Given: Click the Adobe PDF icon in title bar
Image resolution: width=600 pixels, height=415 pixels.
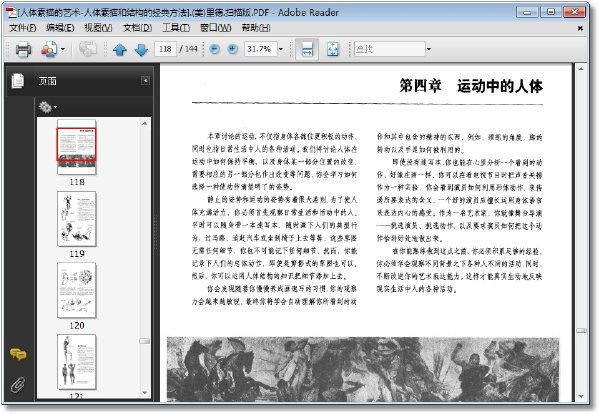Looking at the screenshot, I should pyautogui.click(x=11, y=12).
